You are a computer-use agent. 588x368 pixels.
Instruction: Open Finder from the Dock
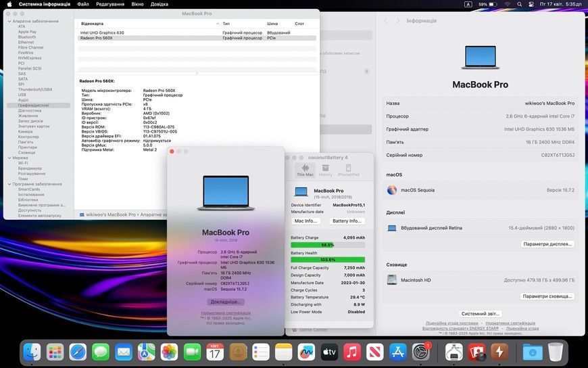32,352
